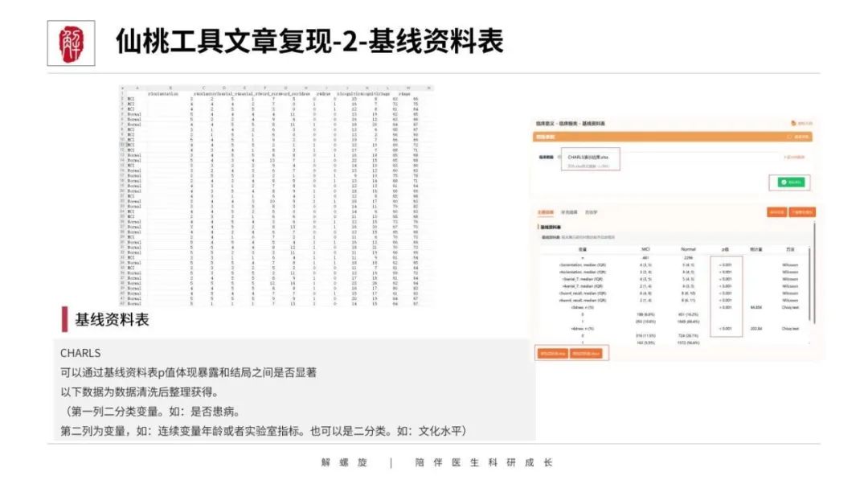Viewport: 868px width, 488px height.
Task: Click the line starting 可以通过基线资料表p值
Action: [188, 373]
